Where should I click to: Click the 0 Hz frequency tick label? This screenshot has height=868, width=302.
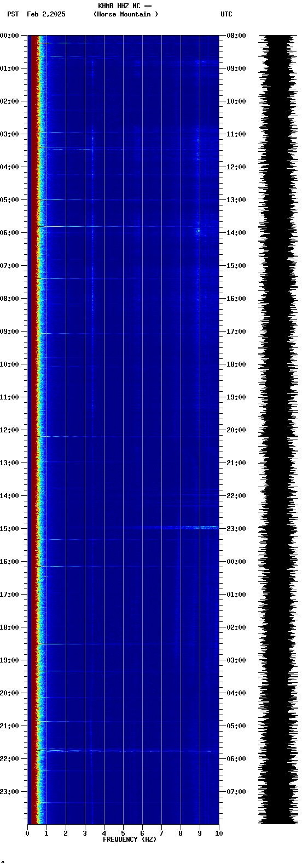(x=27, y=833)
